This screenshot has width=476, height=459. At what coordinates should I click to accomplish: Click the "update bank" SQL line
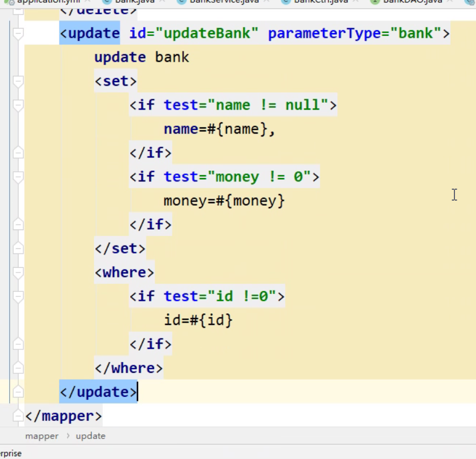pos(142,57)
